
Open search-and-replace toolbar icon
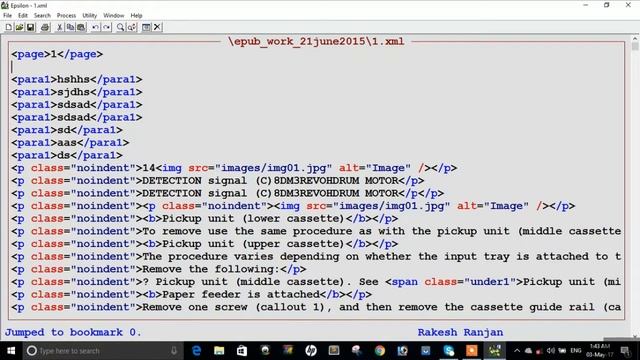coord(131,27)
